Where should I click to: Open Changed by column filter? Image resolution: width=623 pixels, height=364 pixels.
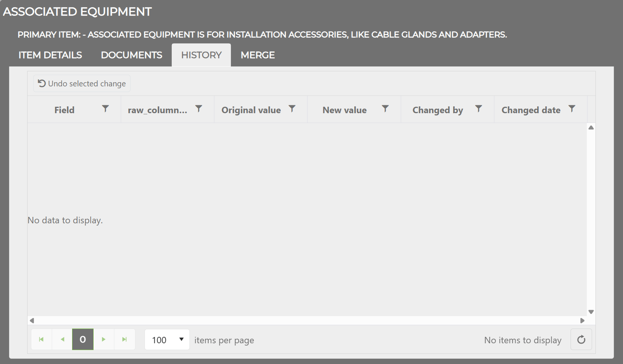click(x=478, y=109)
